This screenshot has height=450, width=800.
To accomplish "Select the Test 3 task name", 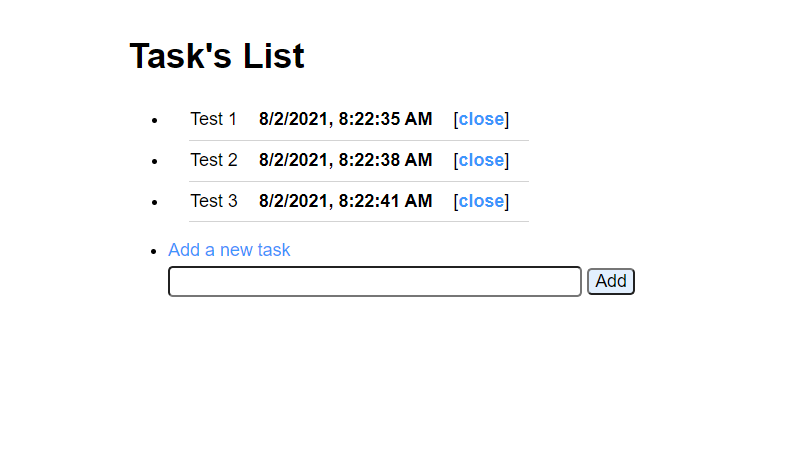I will coord(214,201).
